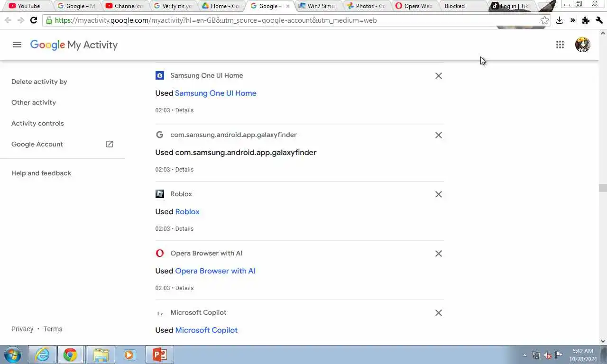Delete the Microsoft Copilot activity entry
The image size is (607, 364).
[x=439, y=313]
